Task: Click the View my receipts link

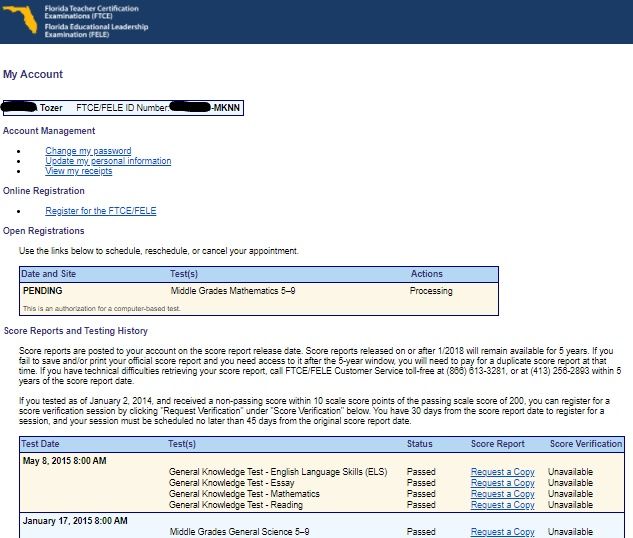Action: 79,171
